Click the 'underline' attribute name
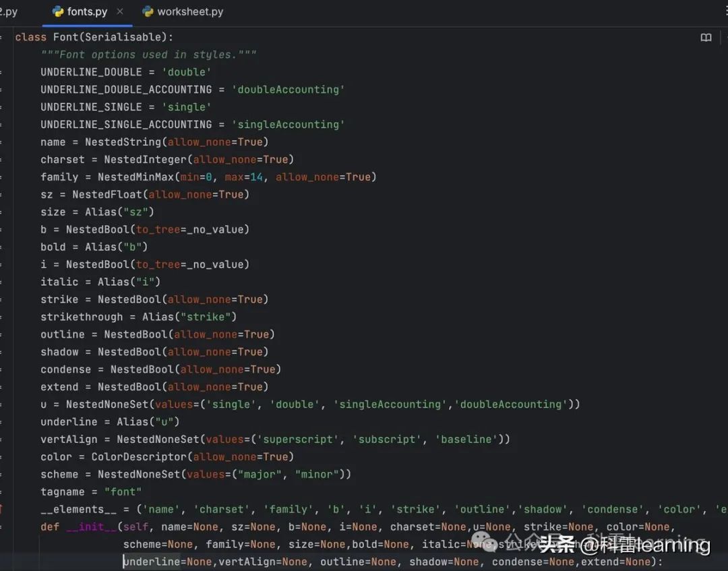The height and width of the screenshot is (571, 728). [x=69, y=422]
